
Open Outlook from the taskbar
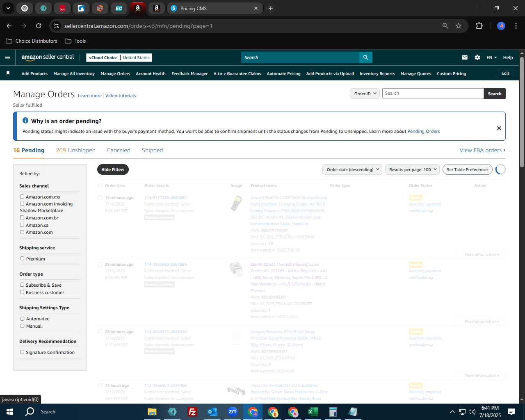click(x=212, y=412)
